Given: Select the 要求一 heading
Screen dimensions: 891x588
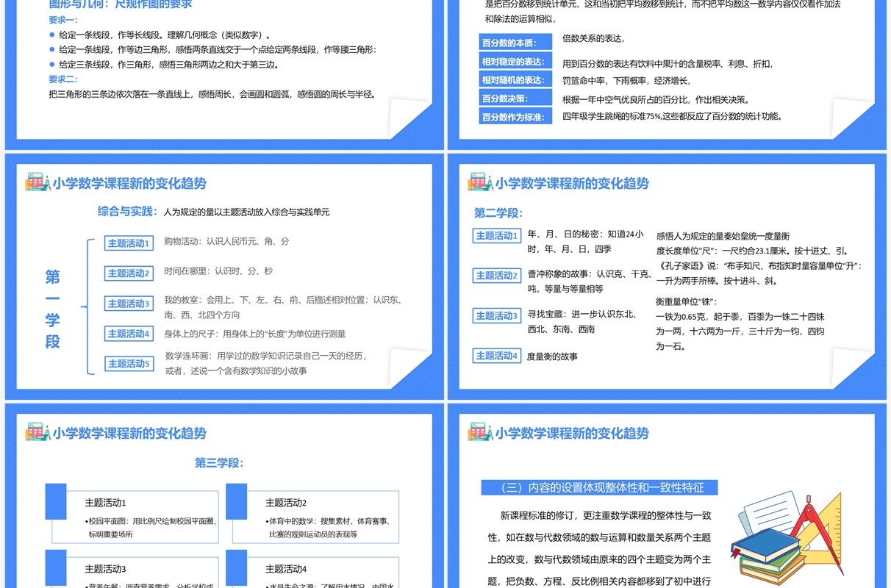Looking at the screenshot, I should (62, 21).
